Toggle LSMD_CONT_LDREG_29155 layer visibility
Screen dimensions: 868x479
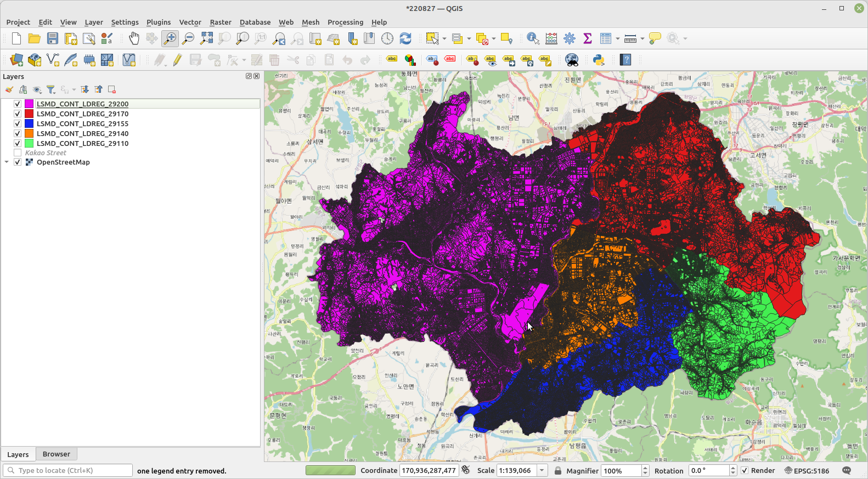pyautogui.click(x=18, y=123)
